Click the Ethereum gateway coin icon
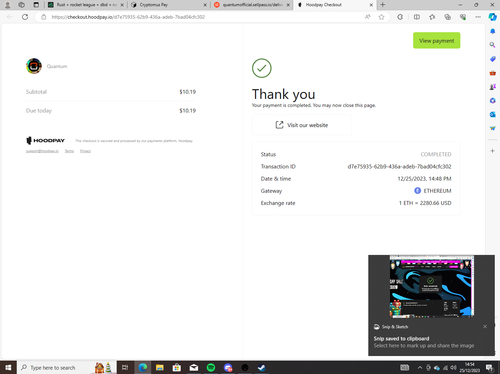Image resolution: width=500 pixels, height=374 pixels. (417, 191)
